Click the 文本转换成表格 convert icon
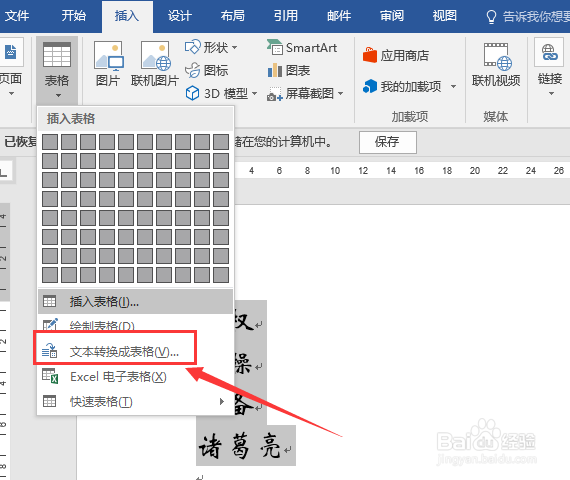 tap(49, 351)
